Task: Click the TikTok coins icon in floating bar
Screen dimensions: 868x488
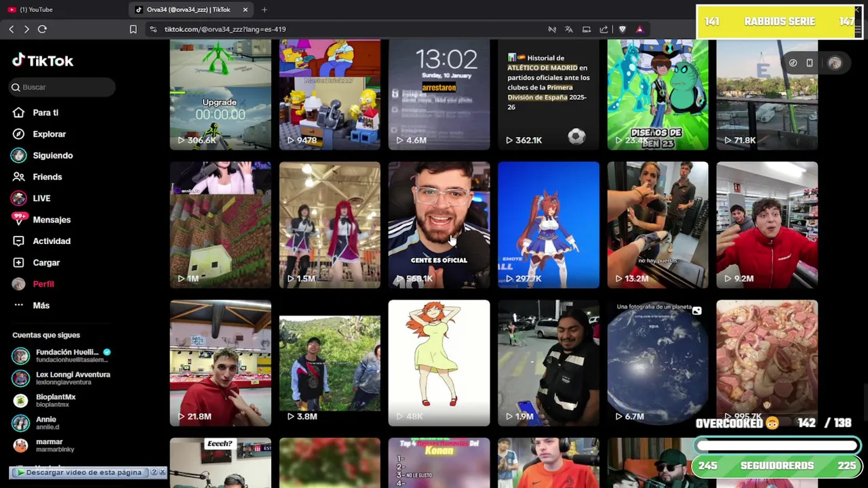Action: click(x=793, y=63)
